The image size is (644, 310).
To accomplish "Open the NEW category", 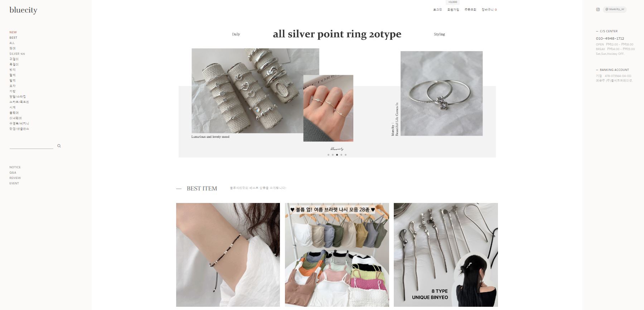I will 13,32.
